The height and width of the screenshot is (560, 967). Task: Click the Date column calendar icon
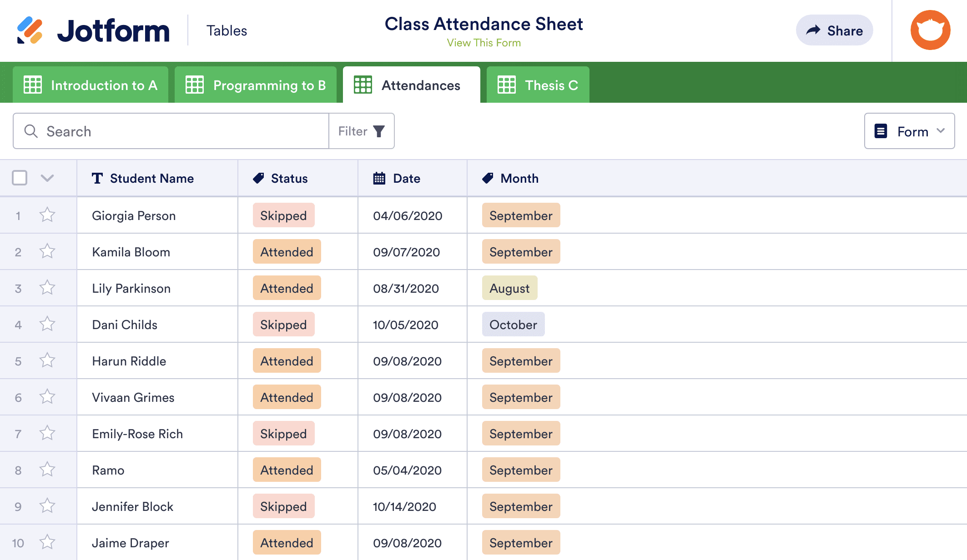(x=379, y=178)
